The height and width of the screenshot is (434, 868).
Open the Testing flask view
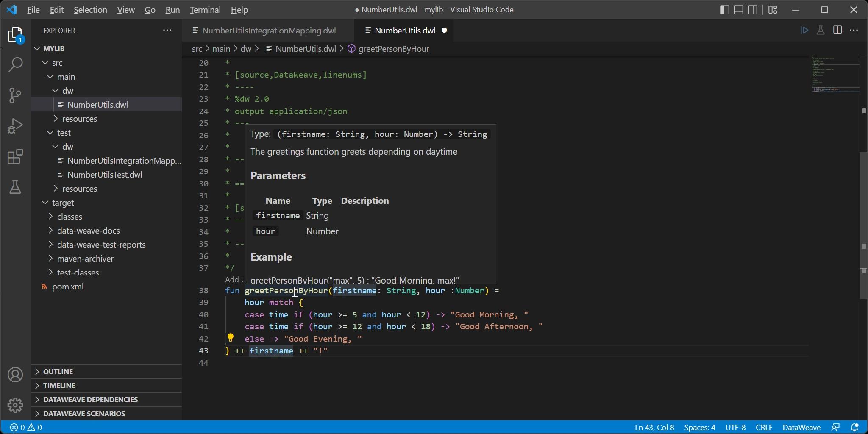point(15,187)
